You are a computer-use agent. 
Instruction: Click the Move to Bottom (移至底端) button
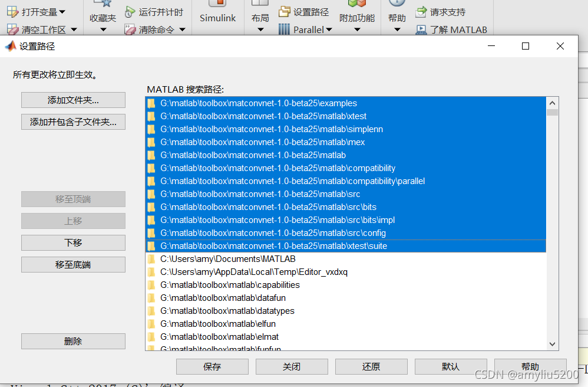click(73, 265)
